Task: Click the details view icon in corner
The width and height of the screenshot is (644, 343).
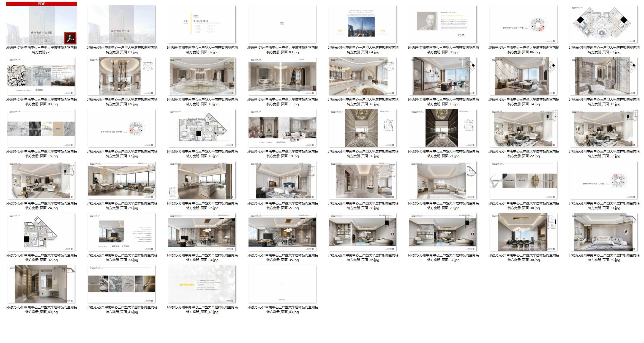Action: tap(637, 342)
